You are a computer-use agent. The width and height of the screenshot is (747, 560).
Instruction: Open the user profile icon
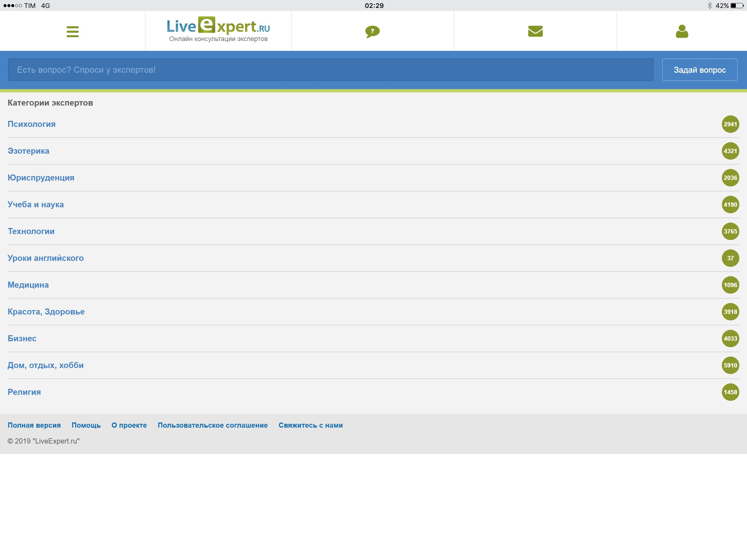coord(682,31)
